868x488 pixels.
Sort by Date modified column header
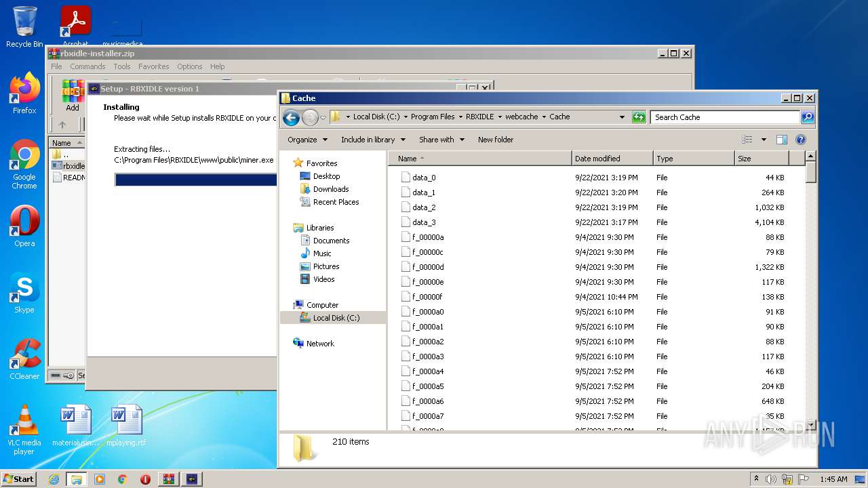pos(612,159)
